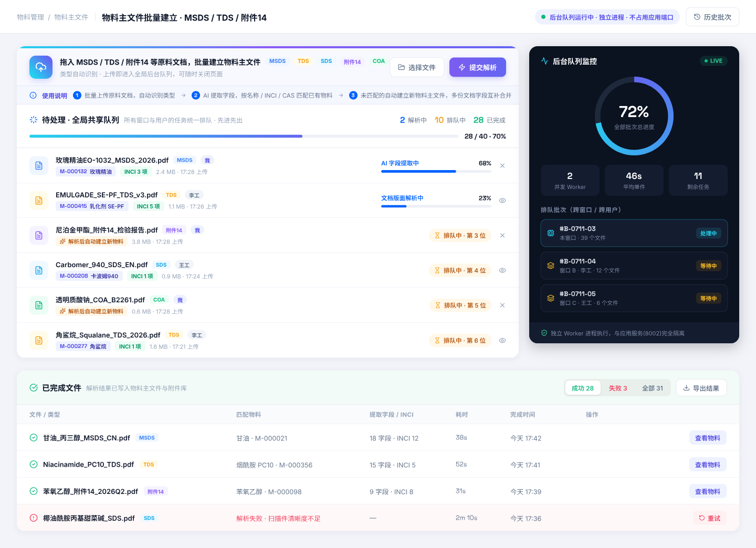
Task: Click material tag M-000208 卡波姆940
Action: (x=89, y=276)
